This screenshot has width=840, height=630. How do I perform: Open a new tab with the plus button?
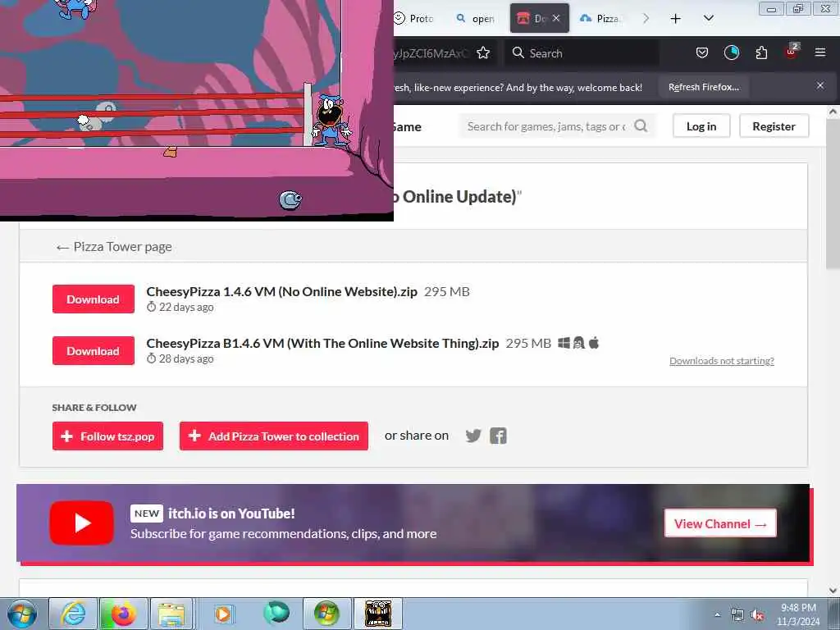coord(676,19)
